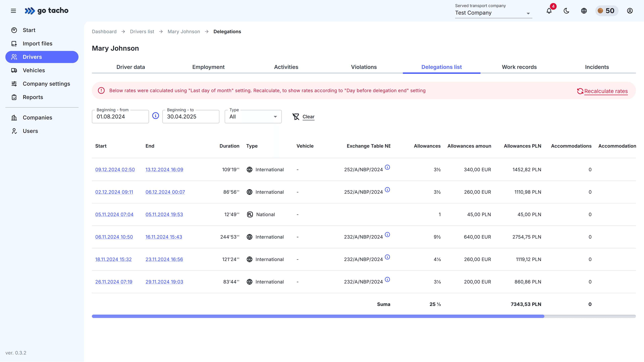Click Drivers list breadcrumb link

142,32
